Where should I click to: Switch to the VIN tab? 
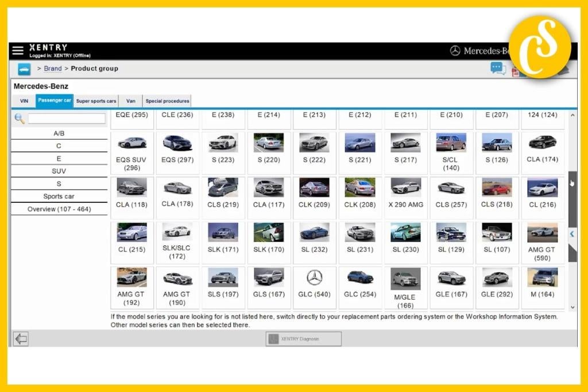coord(24,101)
